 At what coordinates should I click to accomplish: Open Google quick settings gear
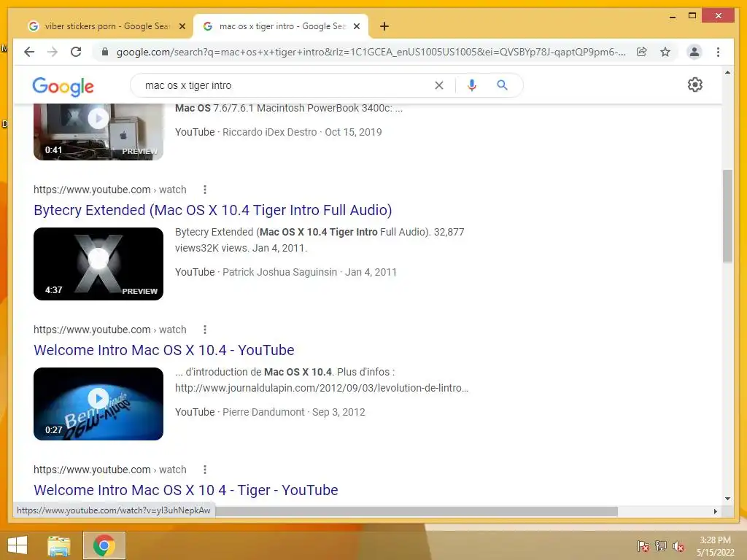(x=695, y=85)
